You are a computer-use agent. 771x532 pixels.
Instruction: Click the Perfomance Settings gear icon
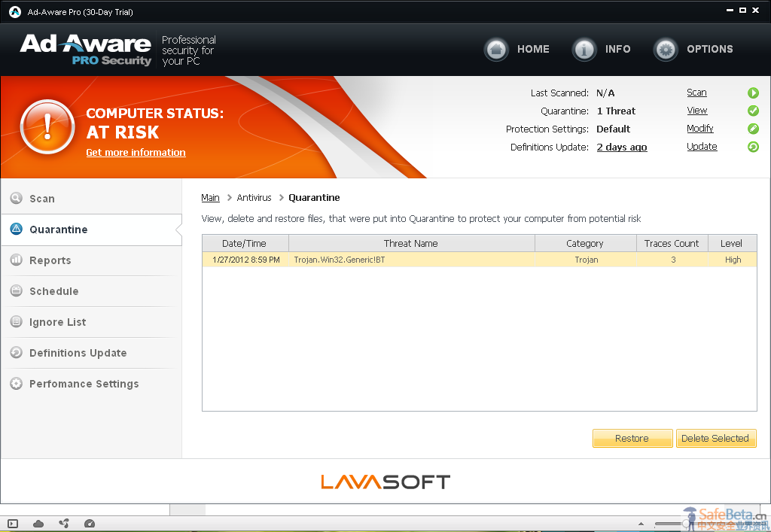pyautogui.click(x=17, y=383)
